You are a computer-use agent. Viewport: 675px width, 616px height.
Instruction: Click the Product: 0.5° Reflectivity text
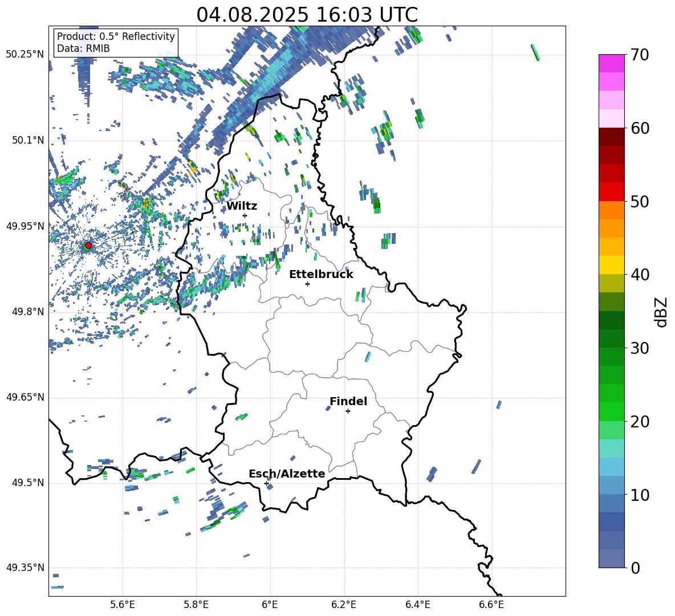[x=116, y=36]
